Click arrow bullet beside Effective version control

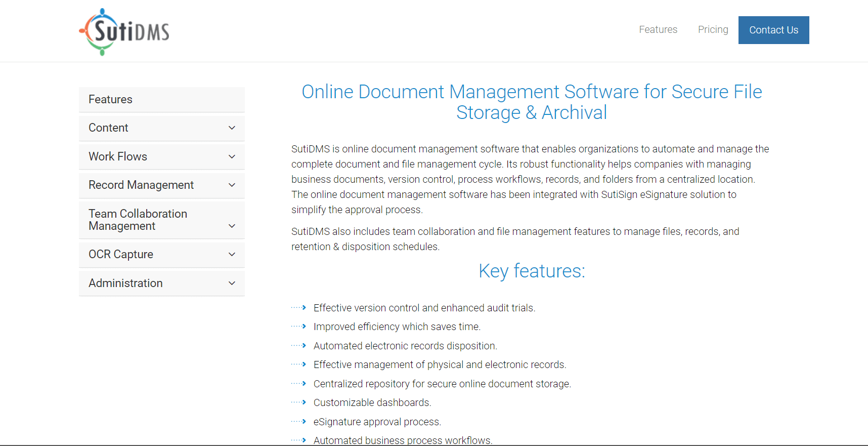point(299,308)
